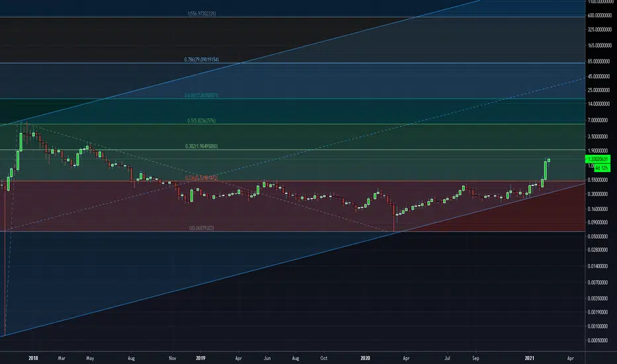Click the 85.00000000 price scale label
617x364 pixels.
(598, 62)
